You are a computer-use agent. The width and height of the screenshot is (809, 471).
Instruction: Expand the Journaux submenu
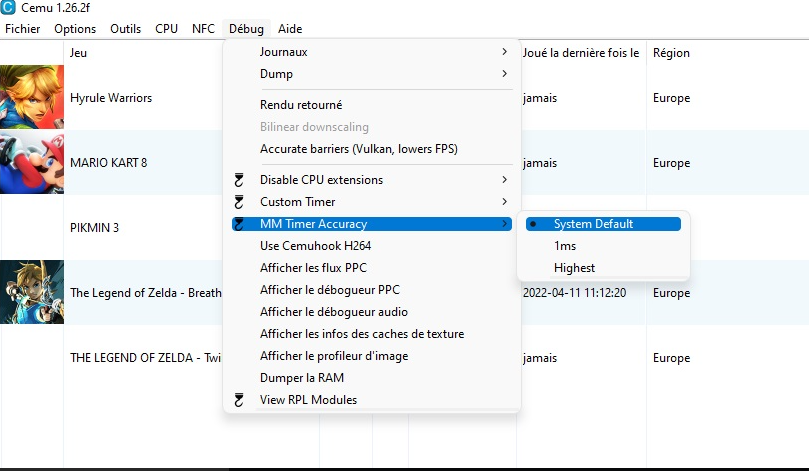point(504,52)
